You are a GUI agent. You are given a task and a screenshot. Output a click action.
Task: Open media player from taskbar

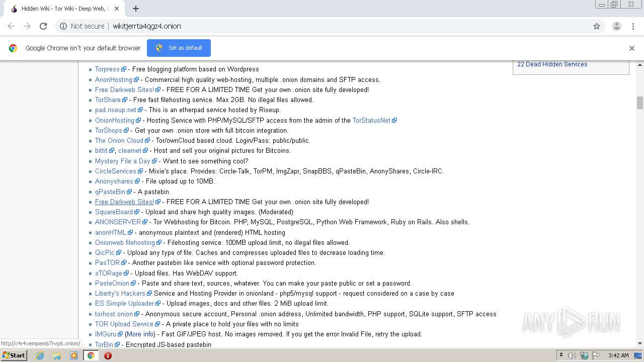tap(74, 355)
